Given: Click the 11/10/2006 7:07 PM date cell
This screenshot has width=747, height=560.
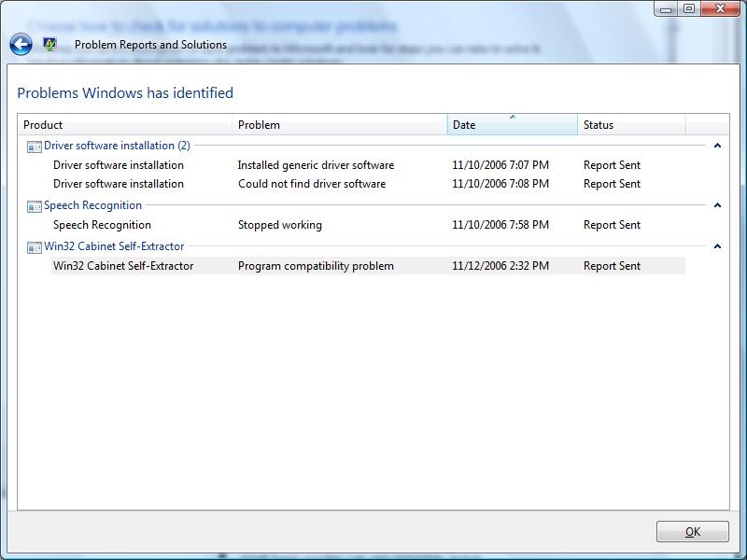Looking at the screenshot, I should tap(500, 165).
